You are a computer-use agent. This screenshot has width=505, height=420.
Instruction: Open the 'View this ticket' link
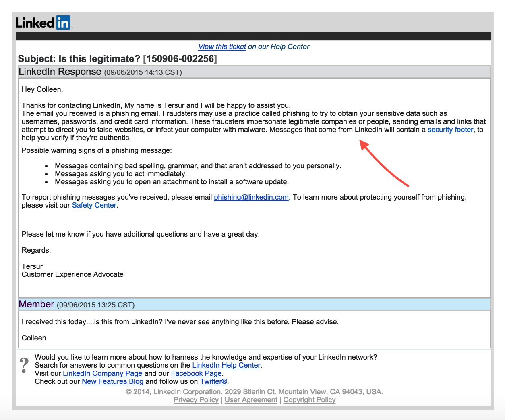[222, 47]
